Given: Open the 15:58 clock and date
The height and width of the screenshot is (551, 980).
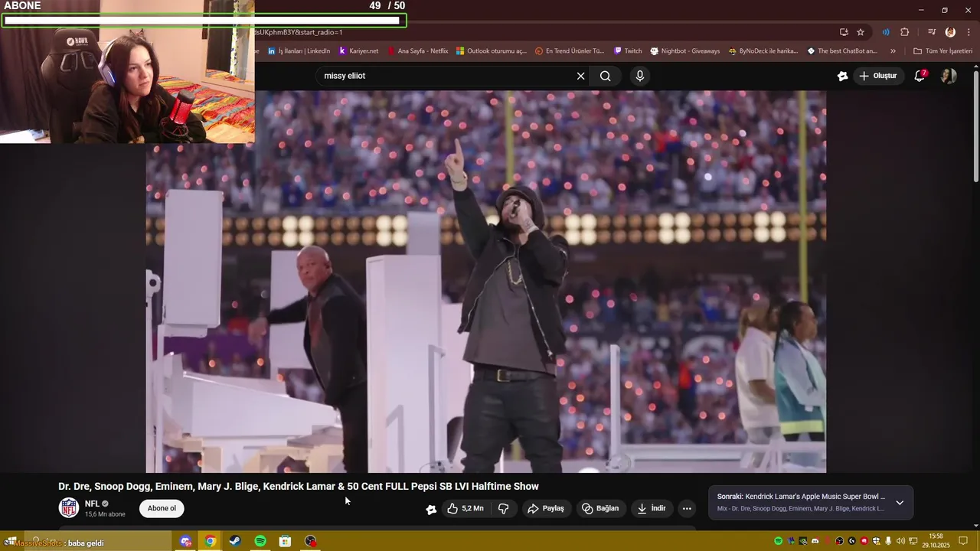Looking at the screenshot, I should (936, 541).
